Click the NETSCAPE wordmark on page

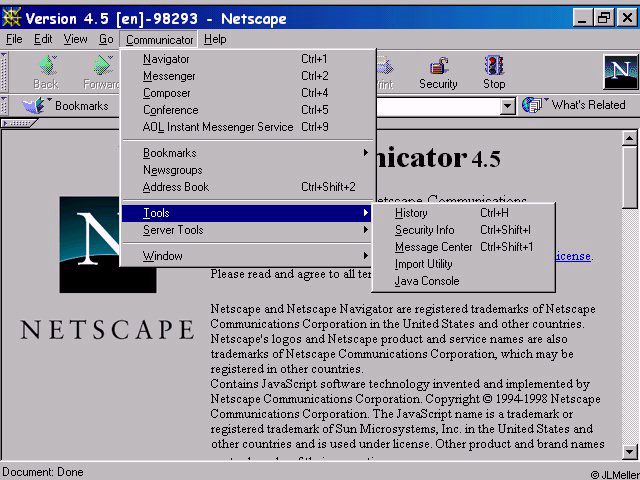tap(108, 330)
